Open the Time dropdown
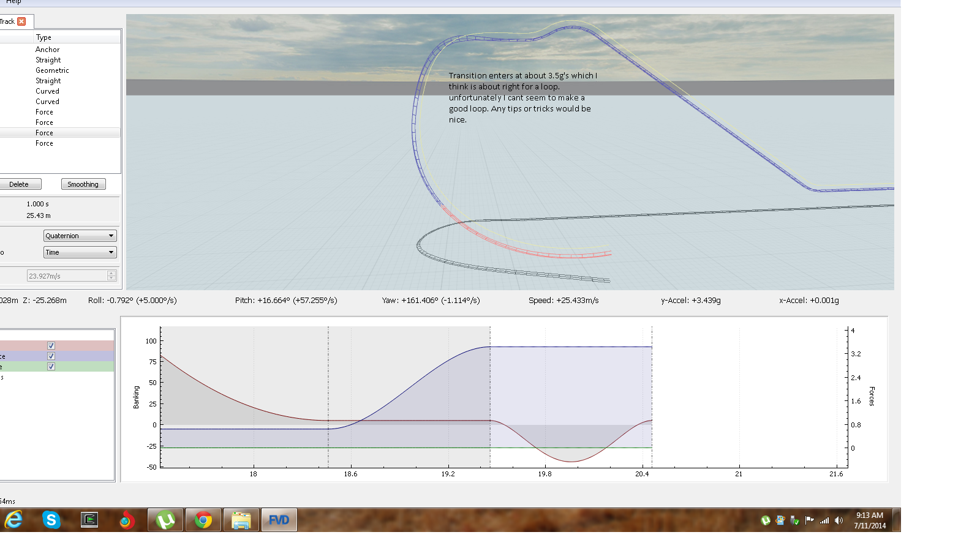980x551 pixels. click(80, 252)
